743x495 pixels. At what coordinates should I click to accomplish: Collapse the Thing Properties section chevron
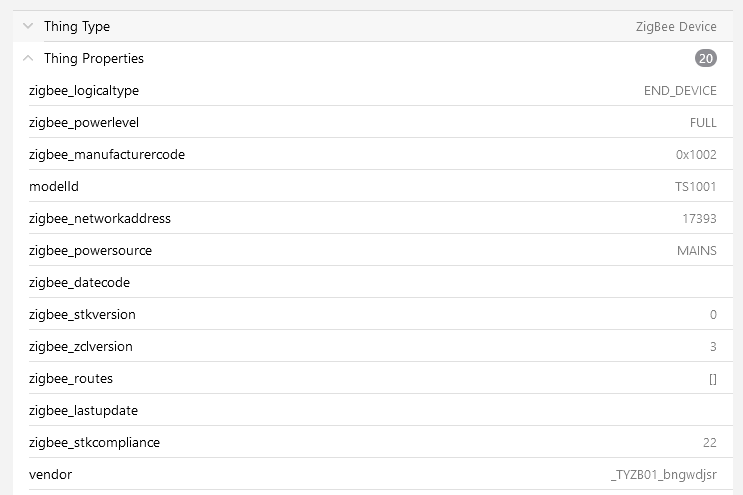click(28, 58)
